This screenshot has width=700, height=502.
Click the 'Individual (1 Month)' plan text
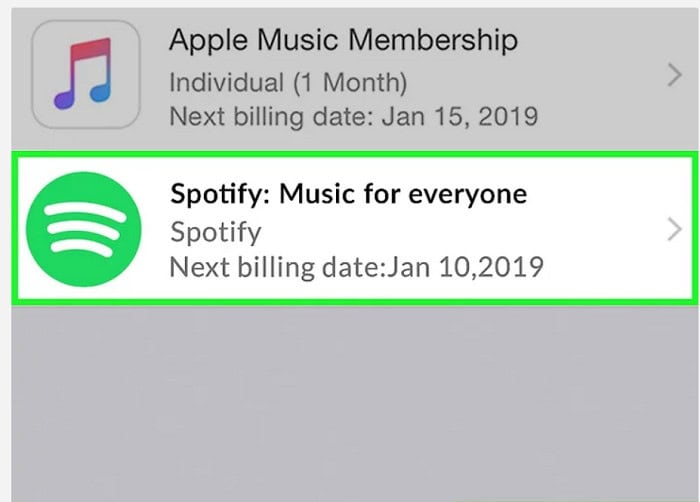288,83
